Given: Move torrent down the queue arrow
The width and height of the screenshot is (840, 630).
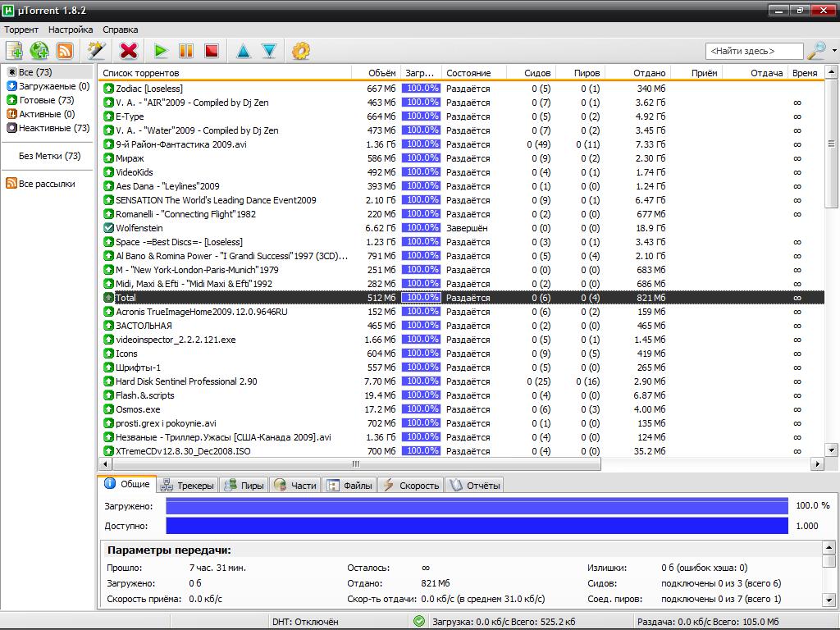Looking at the screenshot, I should [x=269, y=51].
